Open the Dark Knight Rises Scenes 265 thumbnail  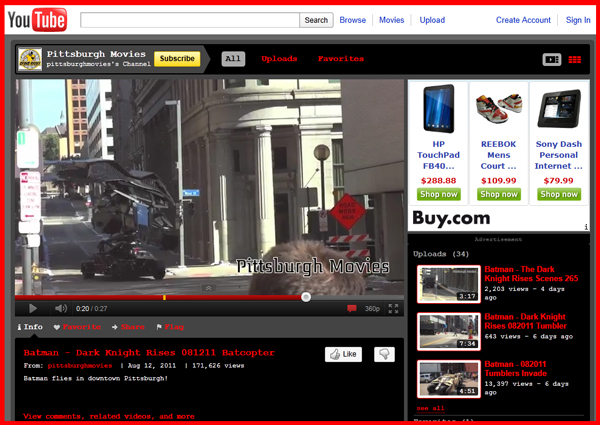[x=449, y=284]
